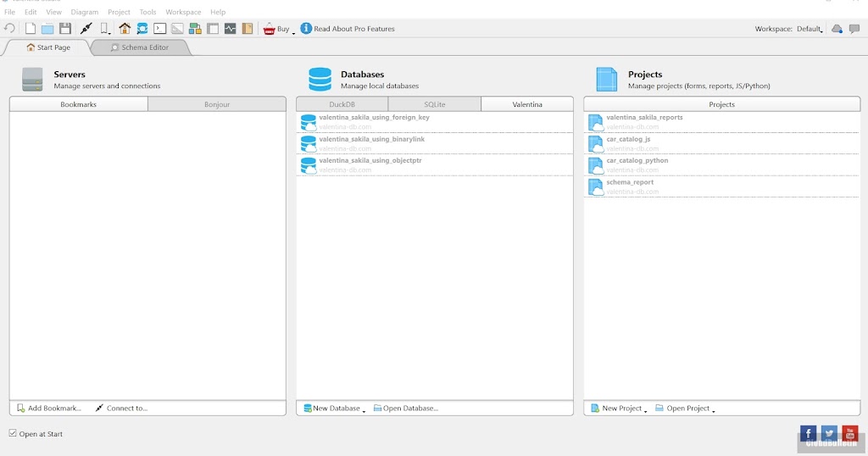Select car_catalog_js project

722,144
